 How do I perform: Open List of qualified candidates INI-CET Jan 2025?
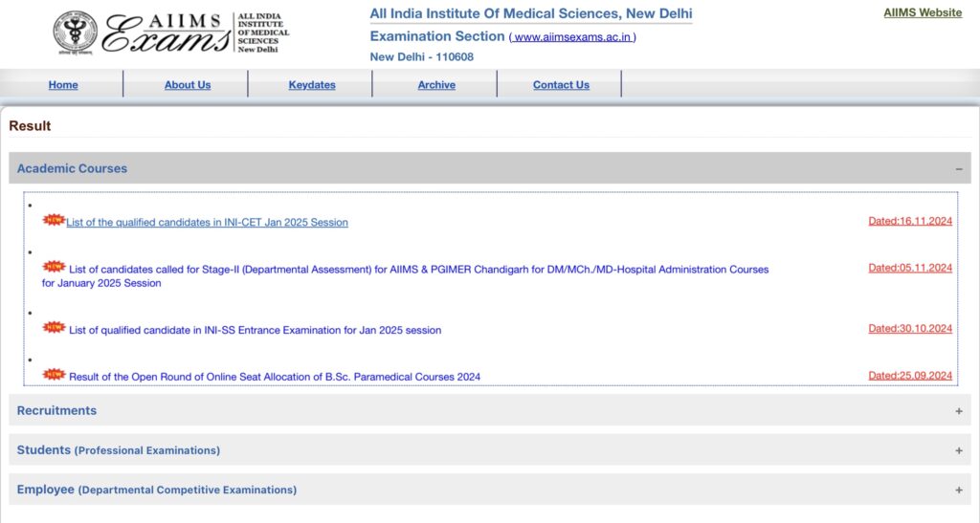207,222
